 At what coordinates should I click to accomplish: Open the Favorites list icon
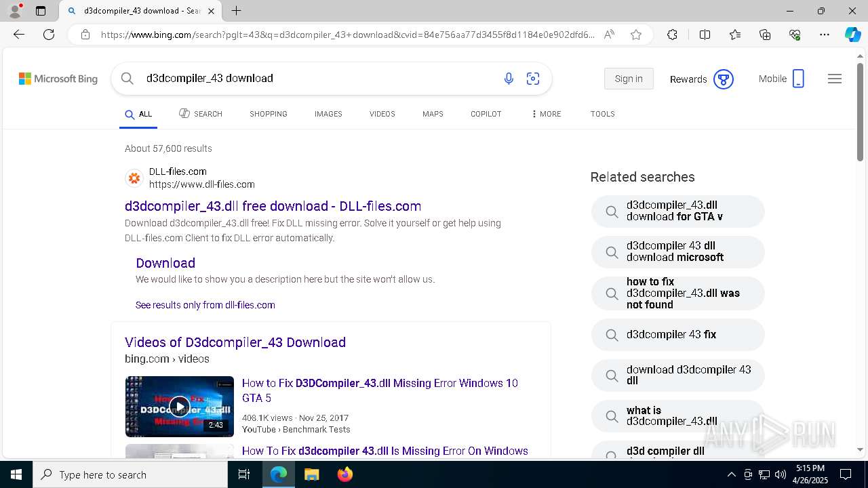pyautogui.click(x=735, y=35)
